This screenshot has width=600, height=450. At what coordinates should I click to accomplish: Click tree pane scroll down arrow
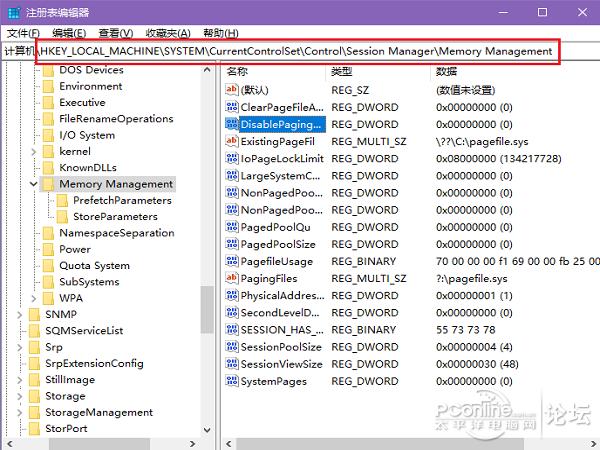click(x=207, y=430)
